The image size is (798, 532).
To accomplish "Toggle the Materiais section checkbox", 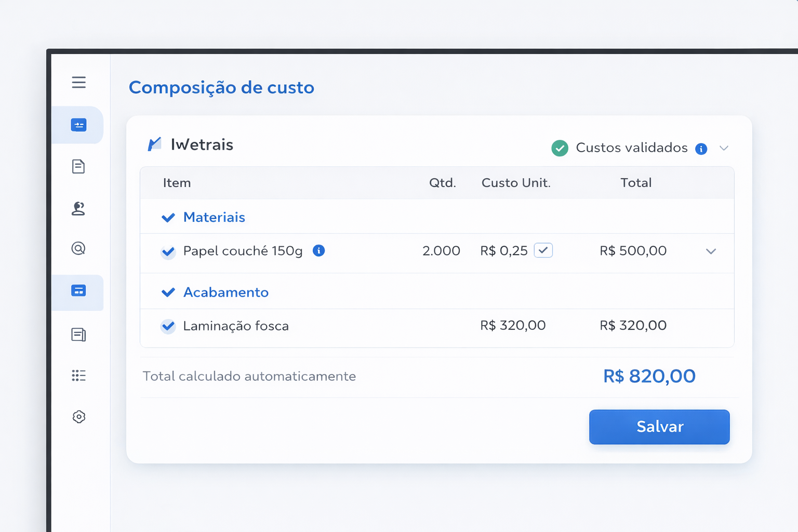I will click(168, 217).
